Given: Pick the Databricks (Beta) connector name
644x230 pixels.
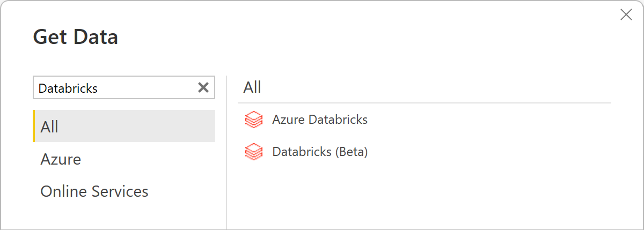Looking at the screenshot, I should click(x=320, y=152).
